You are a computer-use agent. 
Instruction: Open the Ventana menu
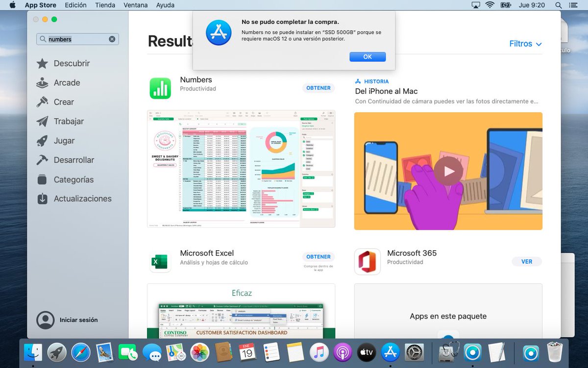tap(136, 5)
